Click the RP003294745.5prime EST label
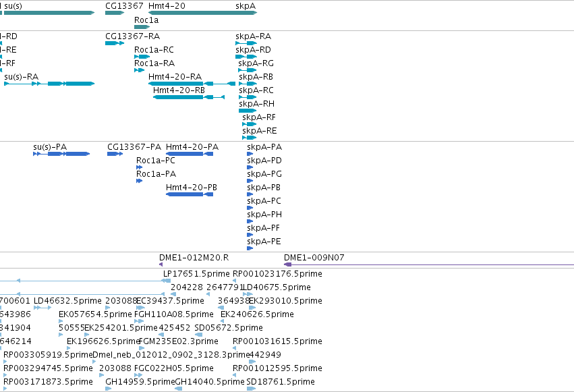The width and height of the screenshot is (574, 392). [x=48, y=369]
